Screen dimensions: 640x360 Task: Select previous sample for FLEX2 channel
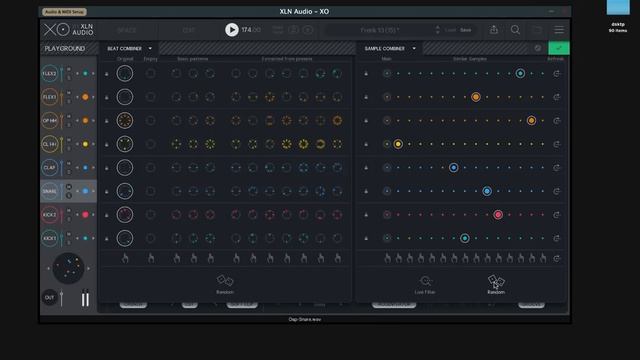[x=78, y=73]
